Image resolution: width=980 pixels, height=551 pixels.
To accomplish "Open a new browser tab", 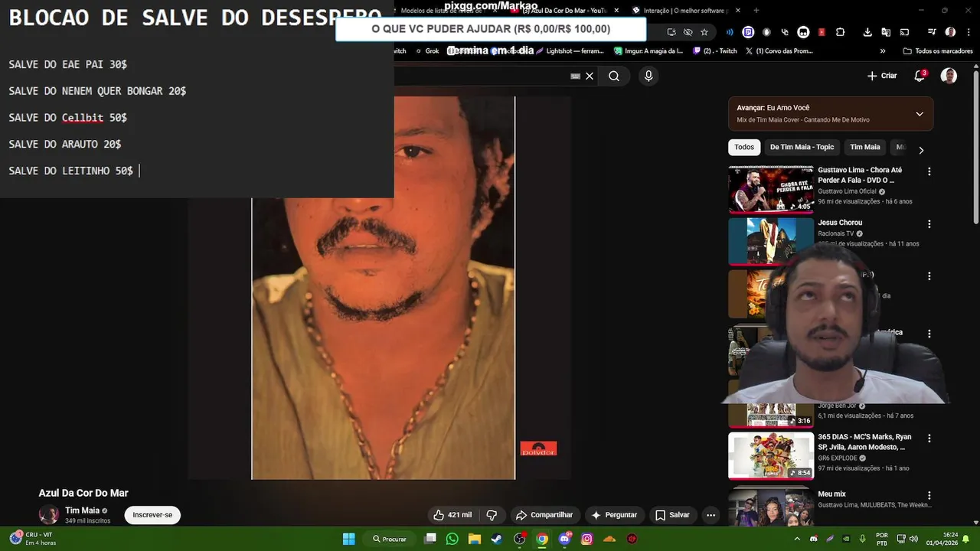I will [x=756, y=11].
